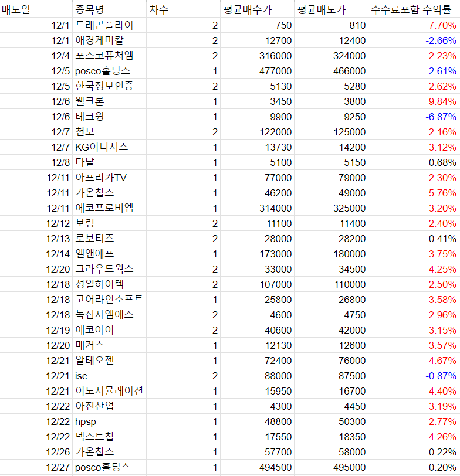Select posco홀딩스 in the 12/27 row
The width and height of the screenshot is (460, 476).
click(109, 467)
